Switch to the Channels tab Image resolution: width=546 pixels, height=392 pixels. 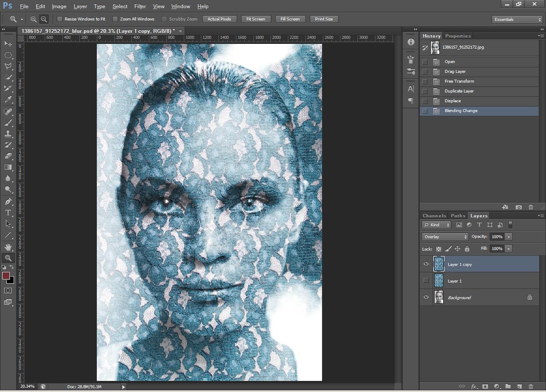coord(434,216)
